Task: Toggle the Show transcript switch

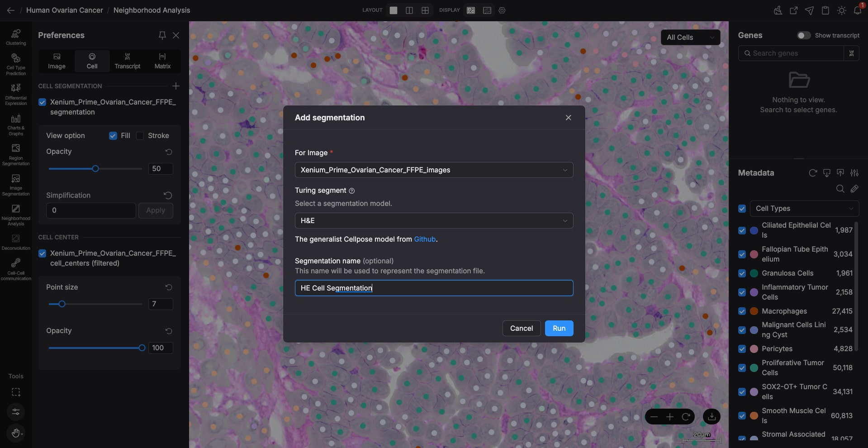Action: [803, 35]
